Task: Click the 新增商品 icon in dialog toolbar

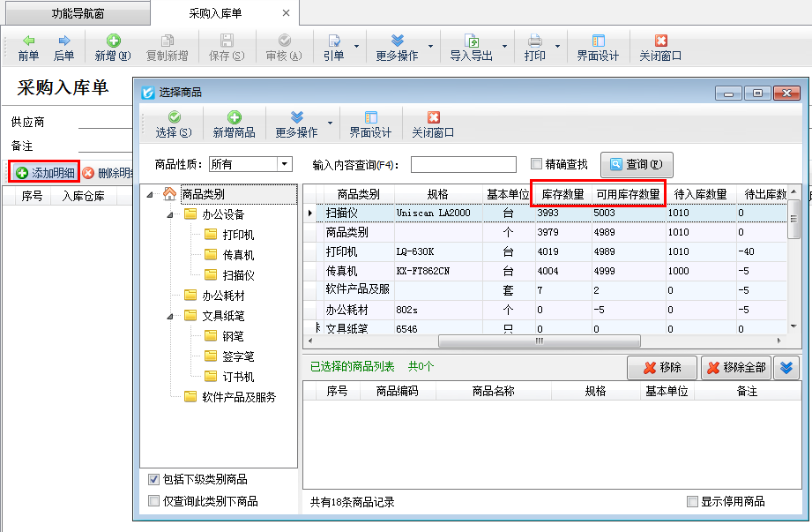Action: 234,117
